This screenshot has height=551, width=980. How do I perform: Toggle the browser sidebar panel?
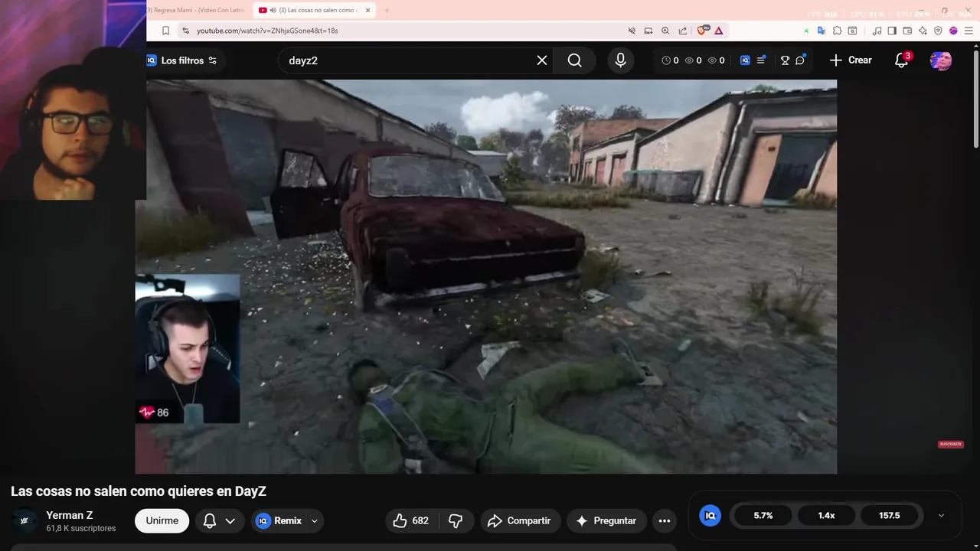pos(892,31)
